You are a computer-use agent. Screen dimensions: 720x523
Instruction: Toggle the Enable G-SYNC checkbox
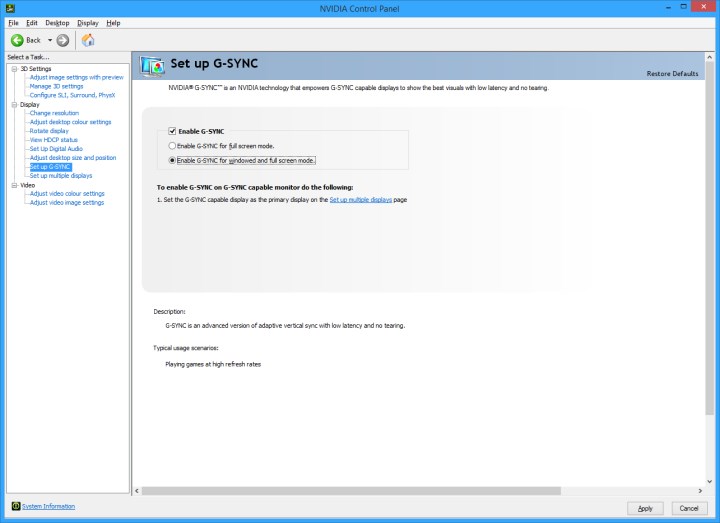172,131
